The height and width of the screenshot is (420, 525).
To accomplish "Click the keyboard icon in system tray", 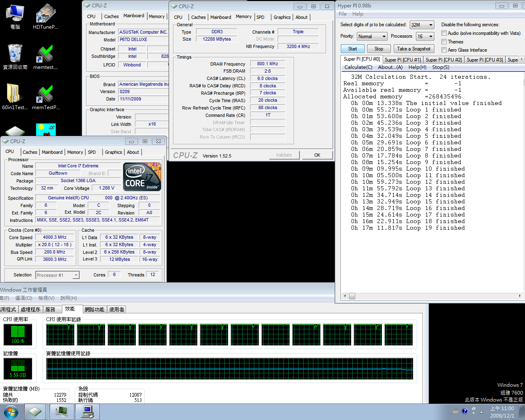I will pyautogui.click(x=456, y=411).
